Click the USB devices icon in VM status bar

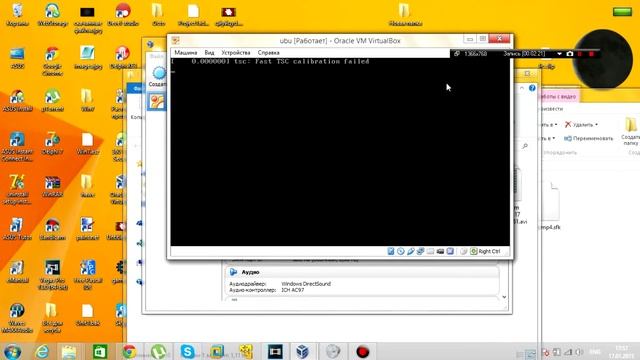[x=411, y=251]
